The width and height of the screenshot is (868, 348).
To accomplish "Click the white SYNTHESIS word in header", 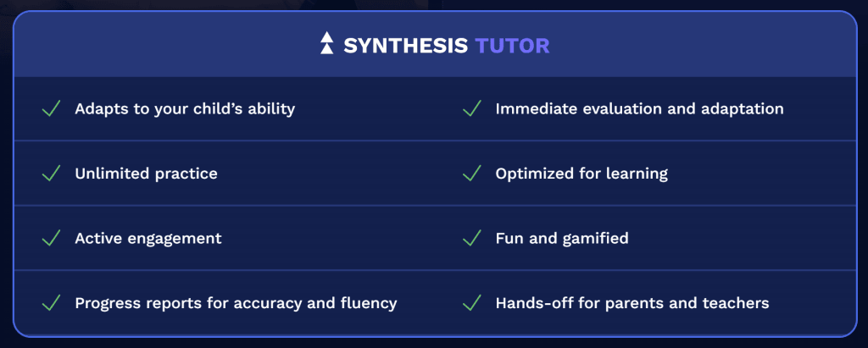I will (405, 45).
